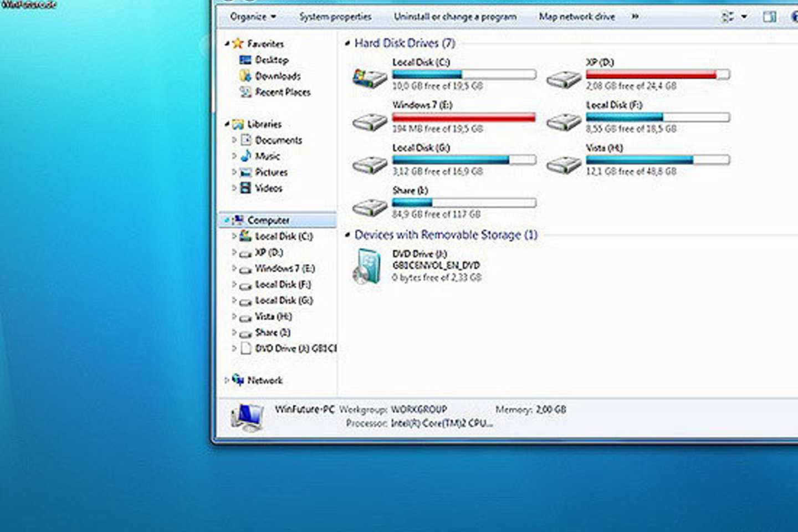Collapse the Favorites group arrow

tap(227, 43)
